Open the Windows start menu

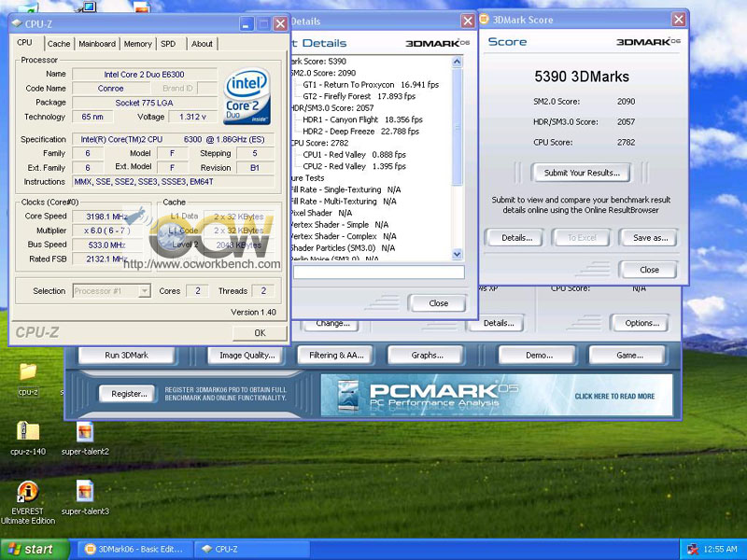[35, 549]
